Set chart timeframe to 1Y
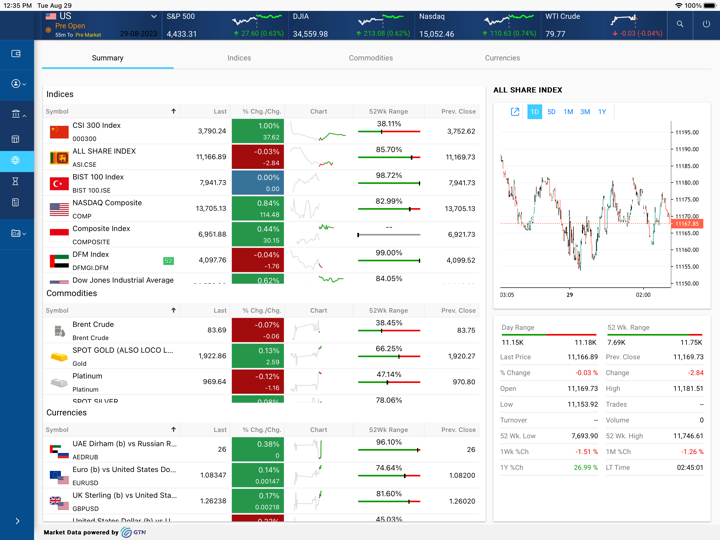The height and width of the screenshot is (540, 720). click(x=602, y=112)
